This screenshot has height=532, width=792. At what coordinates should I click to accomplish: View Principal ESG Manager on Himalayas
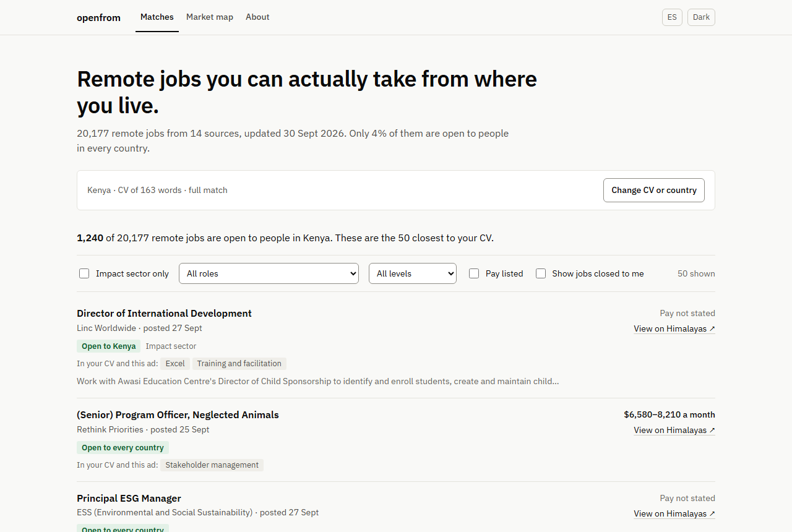point(674,514)
